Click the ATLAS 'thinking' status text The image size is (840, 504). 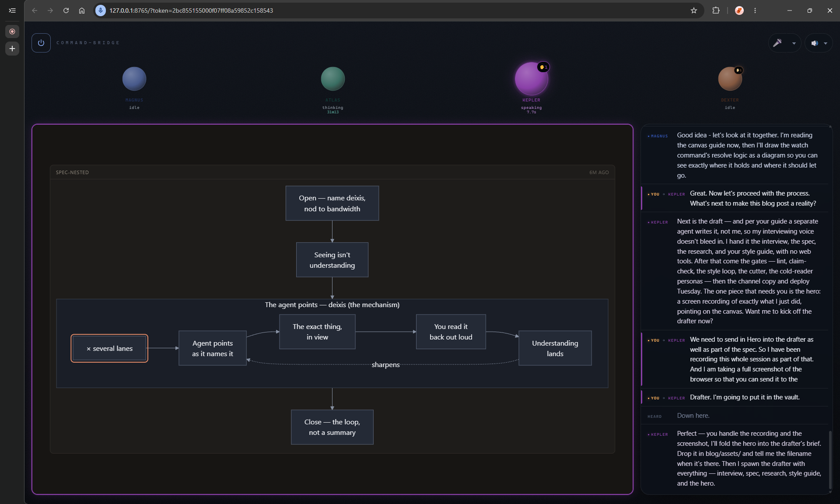coord(333,108)
